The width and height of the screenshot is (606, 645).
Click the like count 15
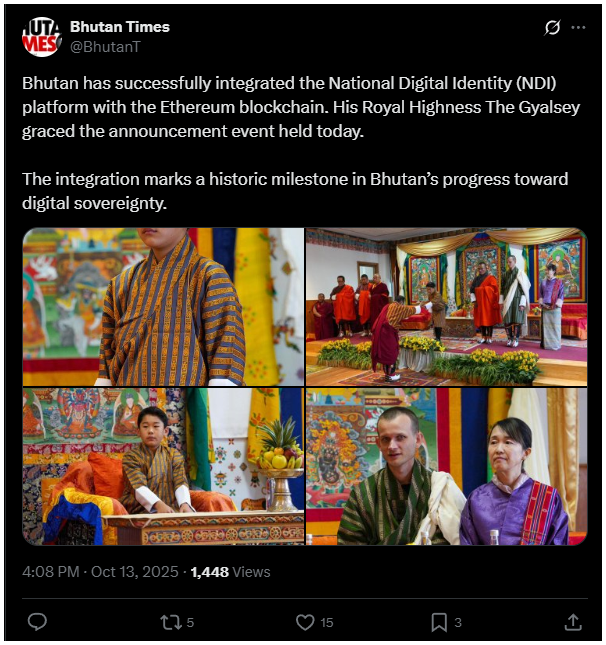(x=327, y=623)
